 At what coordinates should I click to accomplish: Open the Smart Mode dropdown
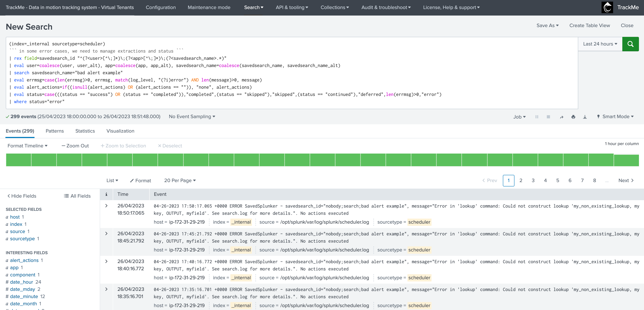click(615, 117)
